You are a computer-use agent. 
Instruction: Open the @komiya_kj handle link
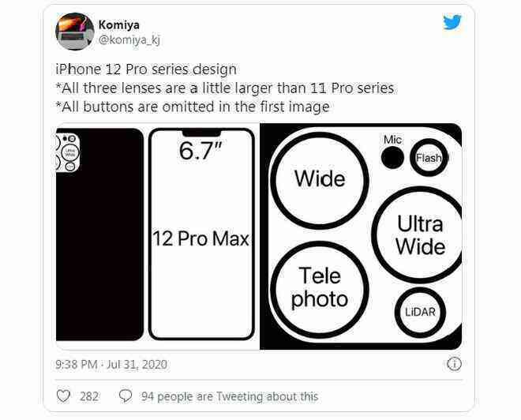coord(129,40)
